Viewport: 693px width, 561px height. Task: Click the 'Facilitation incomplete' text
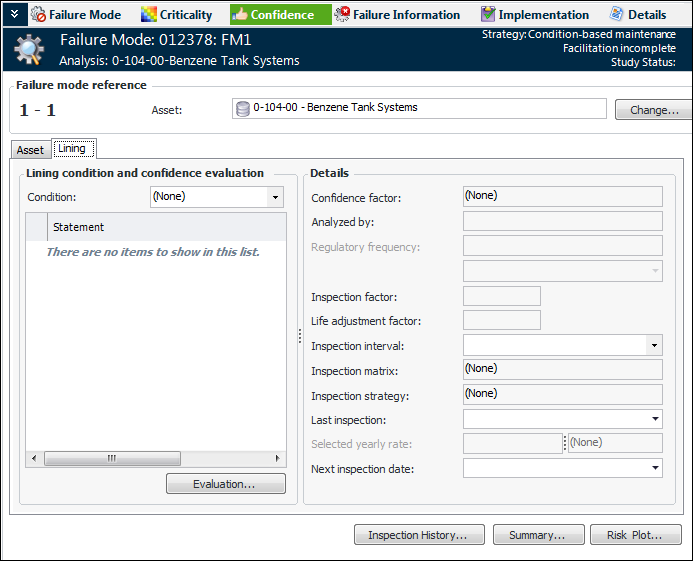[x=619, y=48]
